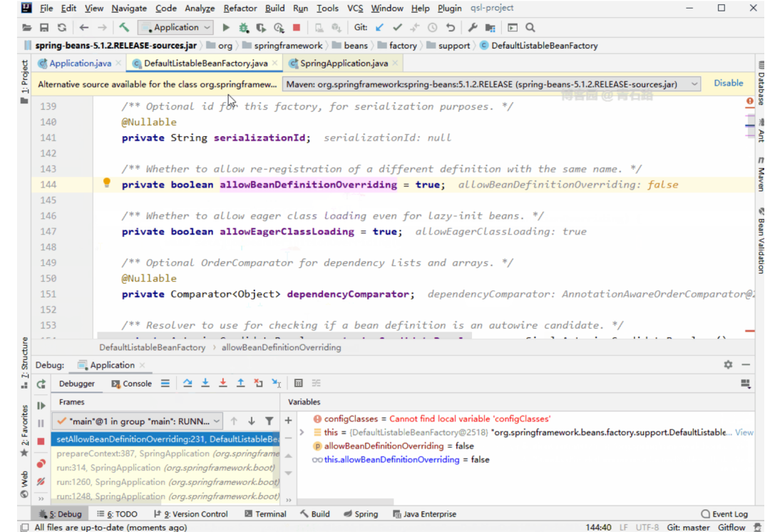Expand more watches panel actions chevron
This screenshot has width=770, height=532.
point(289,500)
